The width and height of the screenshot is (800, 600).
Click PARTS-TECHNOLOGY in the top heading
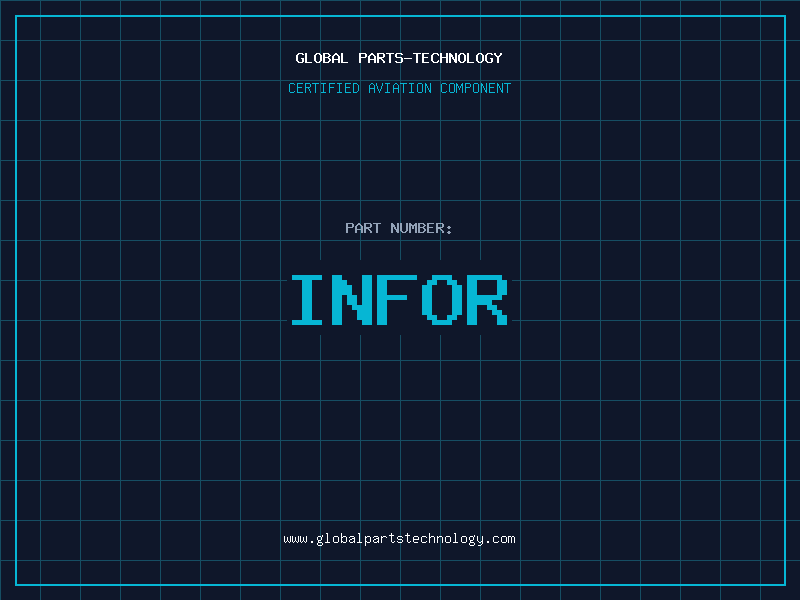430,58
